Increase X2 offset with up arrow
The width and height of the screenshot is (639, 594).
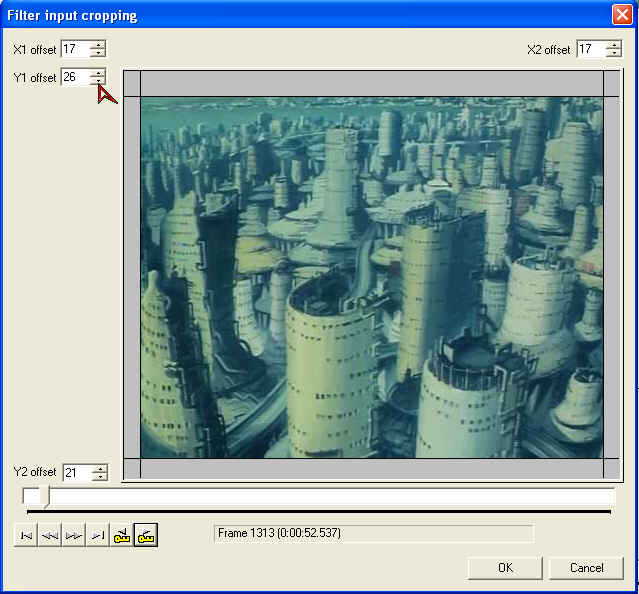(613, 45)
